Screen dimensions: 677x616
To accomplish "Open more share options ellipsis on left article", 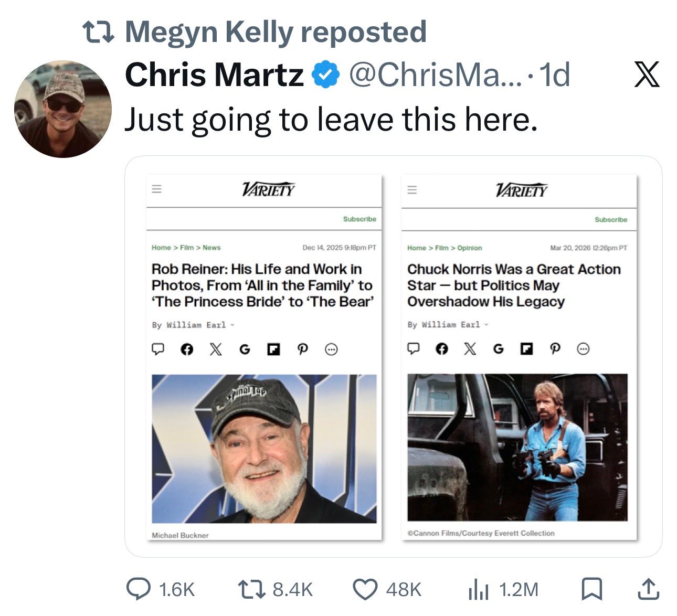I will pyautogui.click(x=331, y=349).
